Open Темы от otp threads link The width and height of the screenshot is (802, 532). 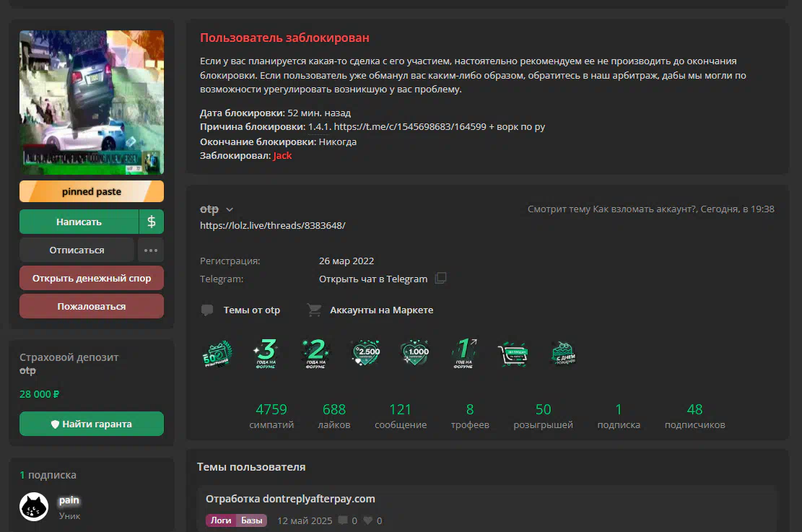point(252,310)
